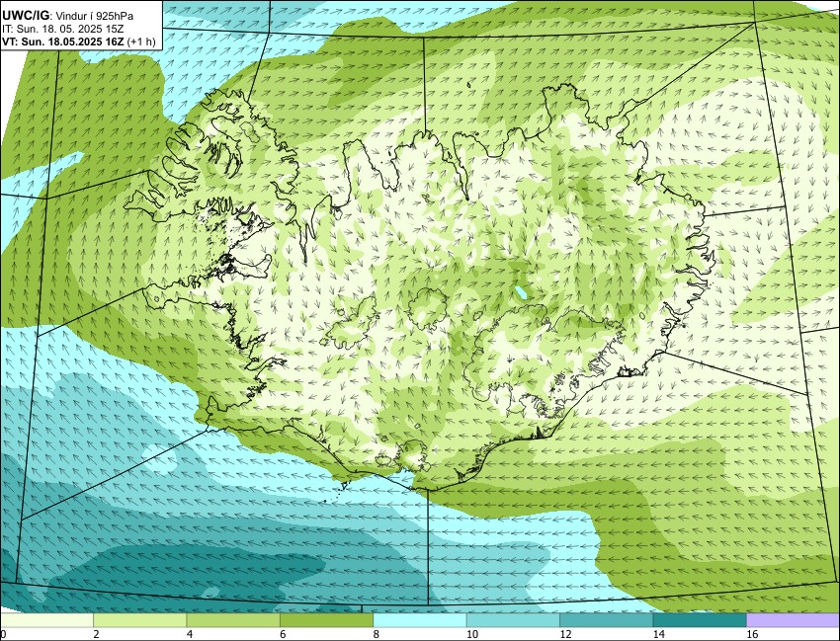Click the 14–16 dark teal legend swatch
The width and height of the screenshot is (840, 641).
tap(700, 620)
